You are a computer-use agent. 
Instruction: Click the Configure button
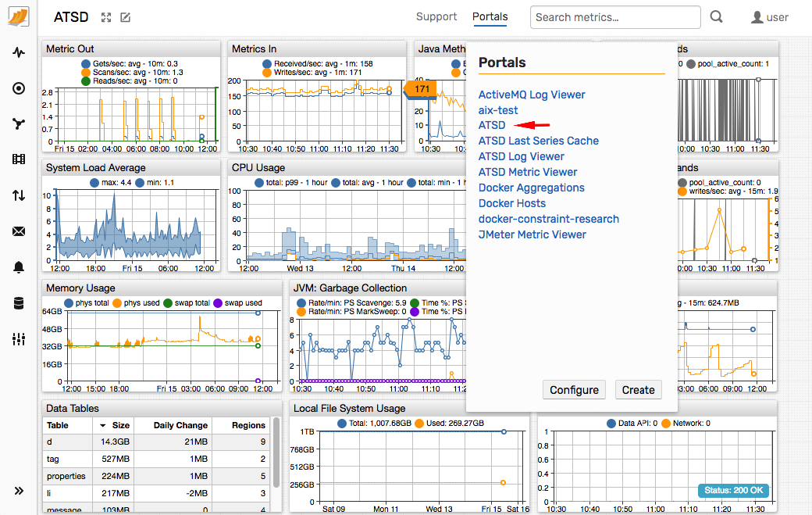point(574,390)
